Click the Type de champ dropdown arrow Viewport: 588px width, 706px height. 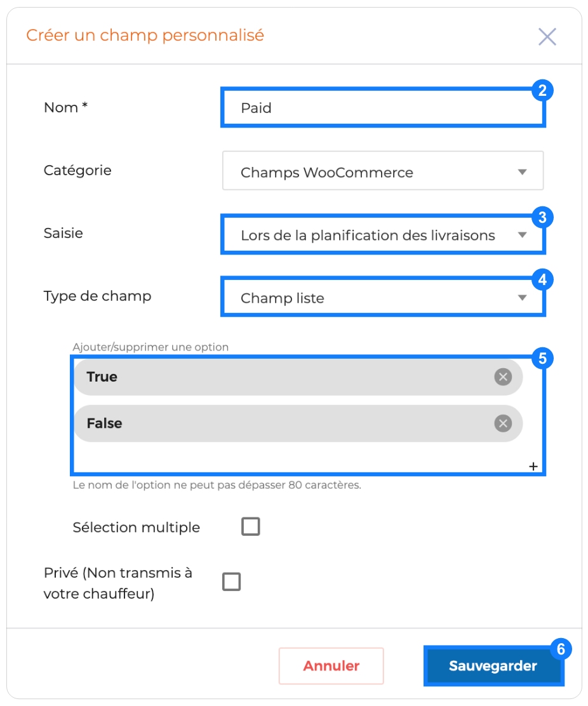click(x=522, y=297)
